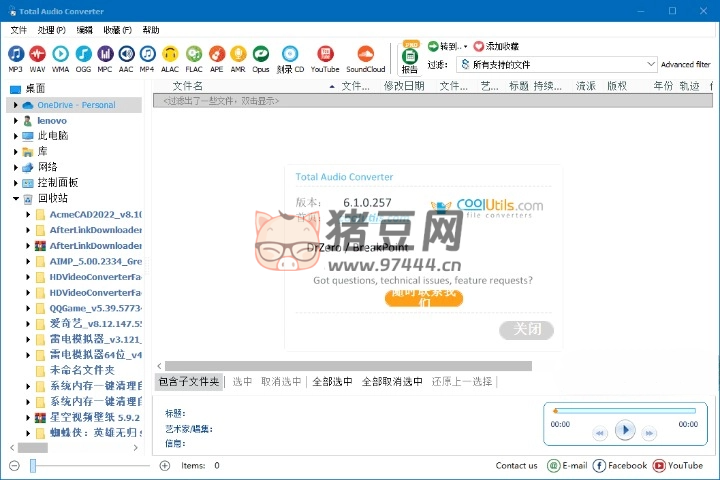
Task: Collapse the 回收站 tree node
Action: tap(15, 199)
